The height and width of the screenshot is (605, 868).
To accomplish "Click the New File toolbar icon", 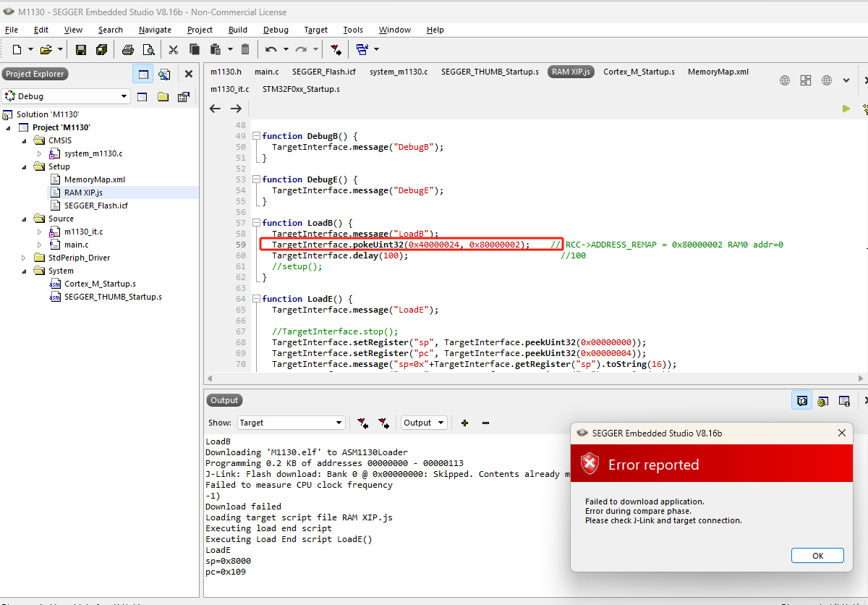I will click(17, 49).
